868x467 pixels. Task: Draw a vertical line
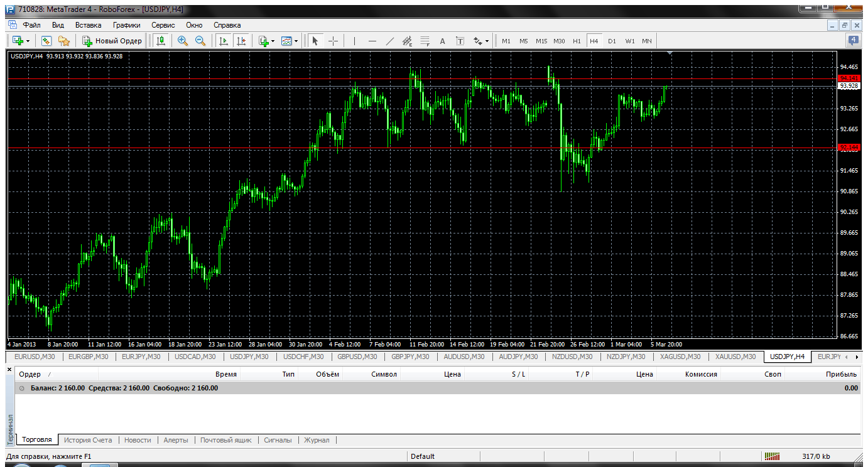[x=355, y=41]
